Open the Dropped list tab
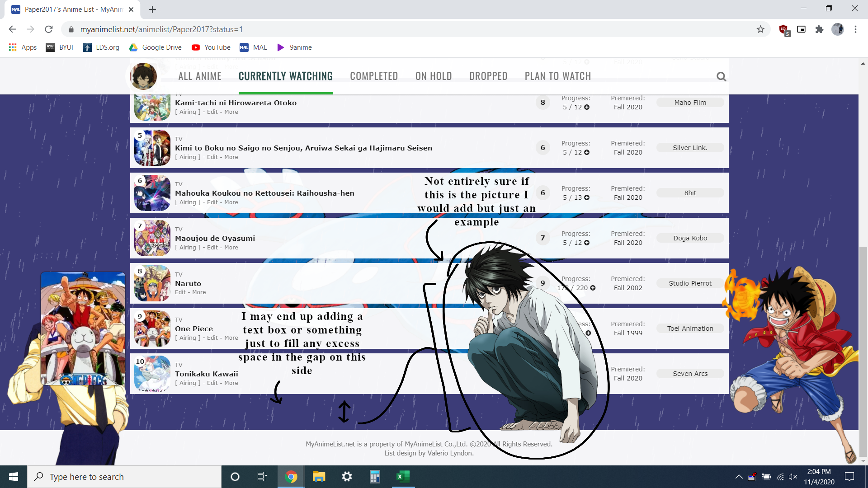This screenshot has height=488, width=868. 488,76
